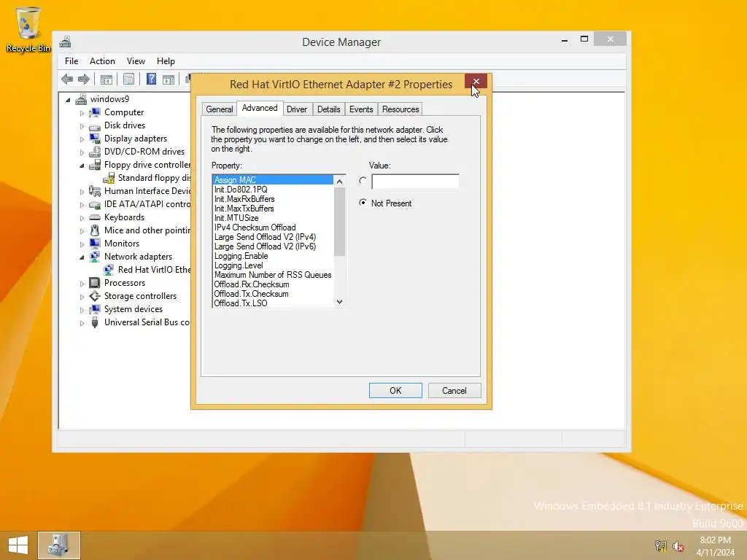Viewport: 747px width, 560px height.
Task: Click the Processors chip icon
Action: click(x=95, y=283)
